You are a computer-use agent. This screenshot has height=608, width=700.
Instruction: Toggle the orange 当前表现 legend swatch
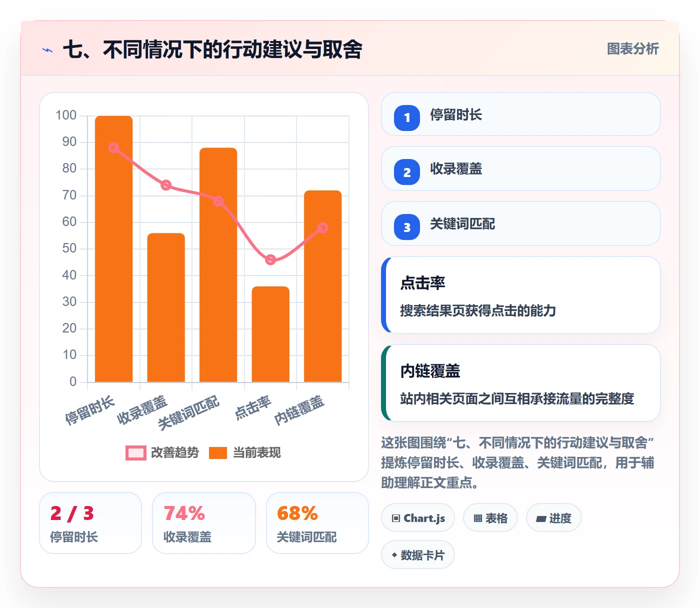[218, 452]
